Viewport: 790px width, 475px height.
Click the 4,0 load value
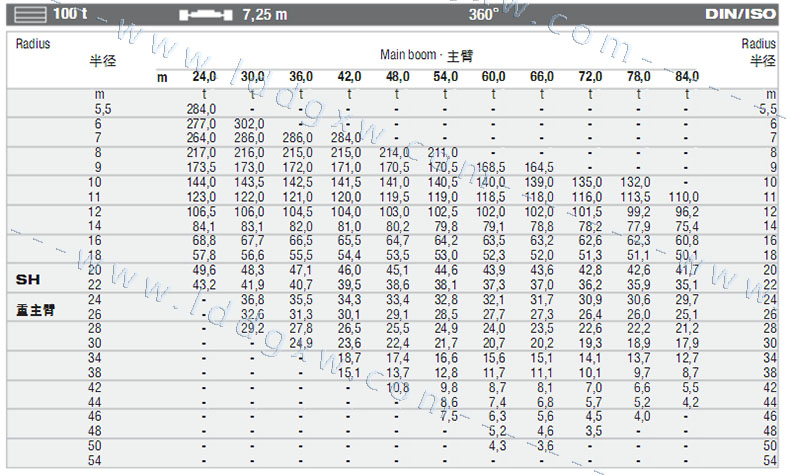pyautogui.click(x=642, y=417)
